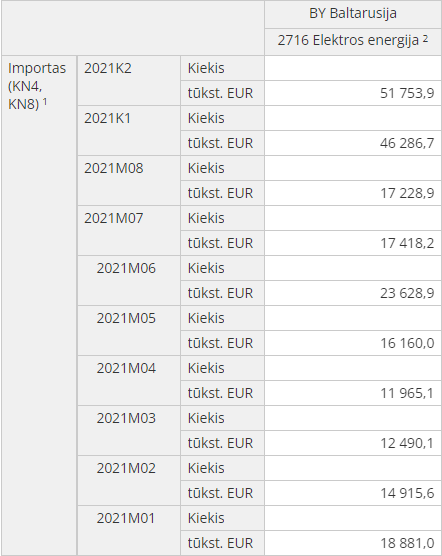442x556 pixels.
Task: Select the 2021M01 period cell
Action: coord(129,530)
